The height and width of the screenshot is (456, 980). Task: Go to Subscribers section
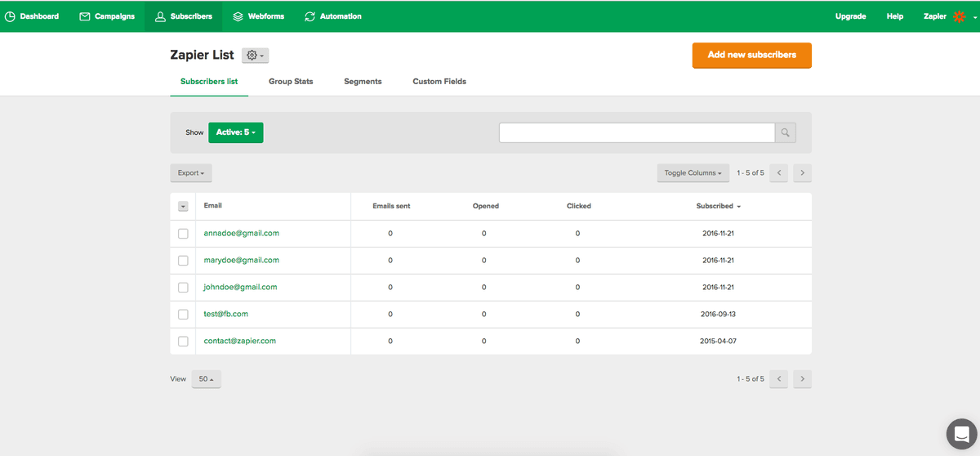coord(183,16)
